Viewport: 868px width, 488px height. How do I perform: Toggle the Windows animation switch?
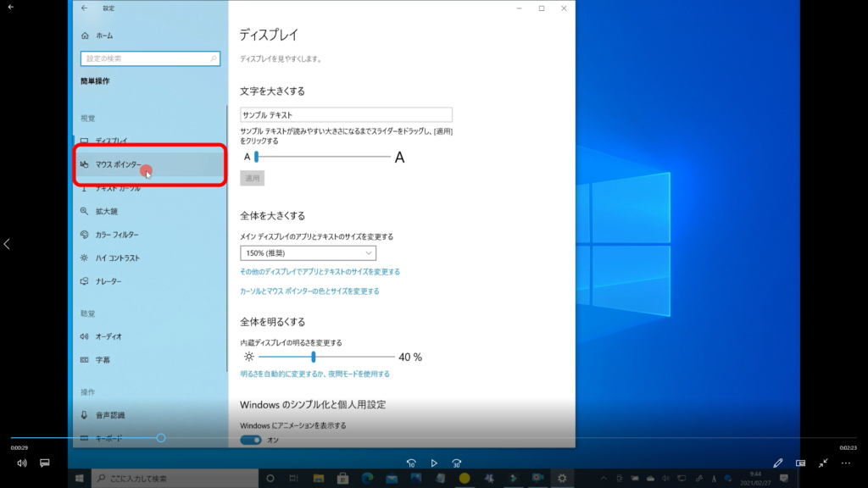251,440
